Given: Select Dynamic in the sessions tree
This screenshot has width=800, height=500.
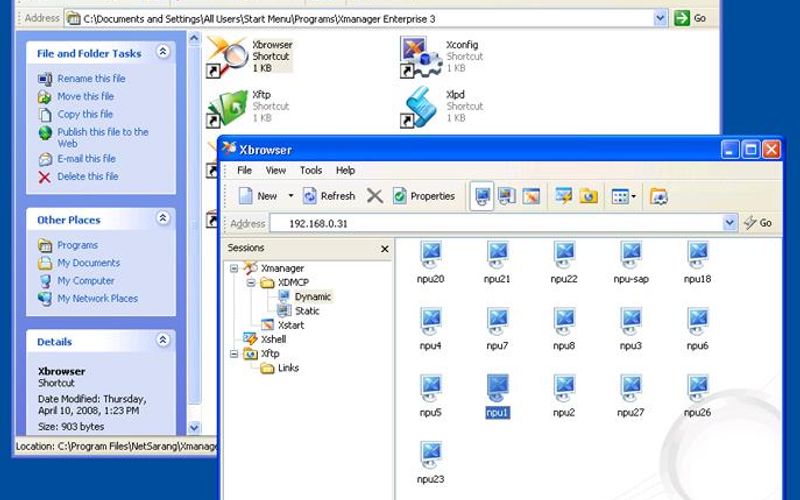Looking at the screenshot, I should tap(312, 296).
